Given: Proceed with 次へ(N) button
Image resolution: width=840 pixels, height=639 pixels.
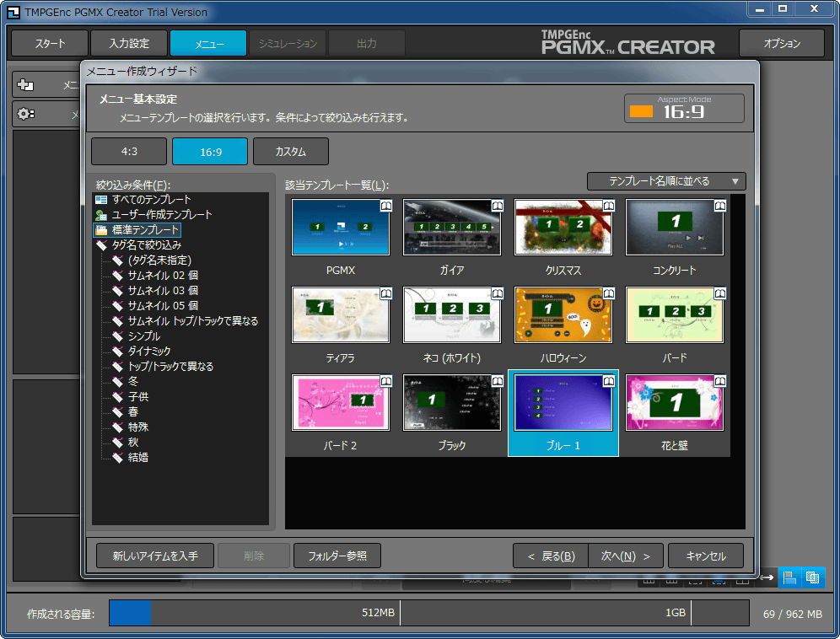Looking at the screenshot, I should 626,556.
